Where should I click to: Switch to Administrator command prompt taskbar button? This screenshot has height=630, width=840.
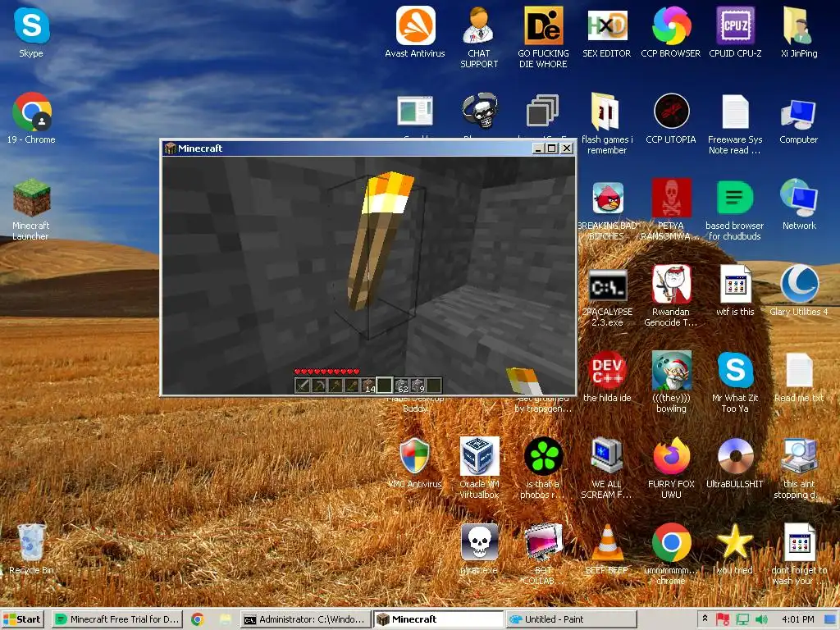point(305,619)
